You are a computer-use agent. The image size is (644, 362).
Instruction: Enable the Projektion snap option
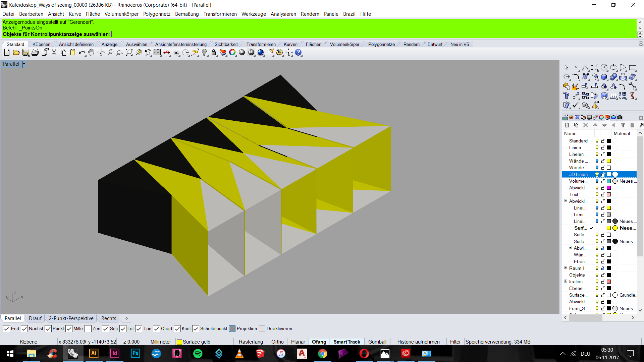[232, 329]
